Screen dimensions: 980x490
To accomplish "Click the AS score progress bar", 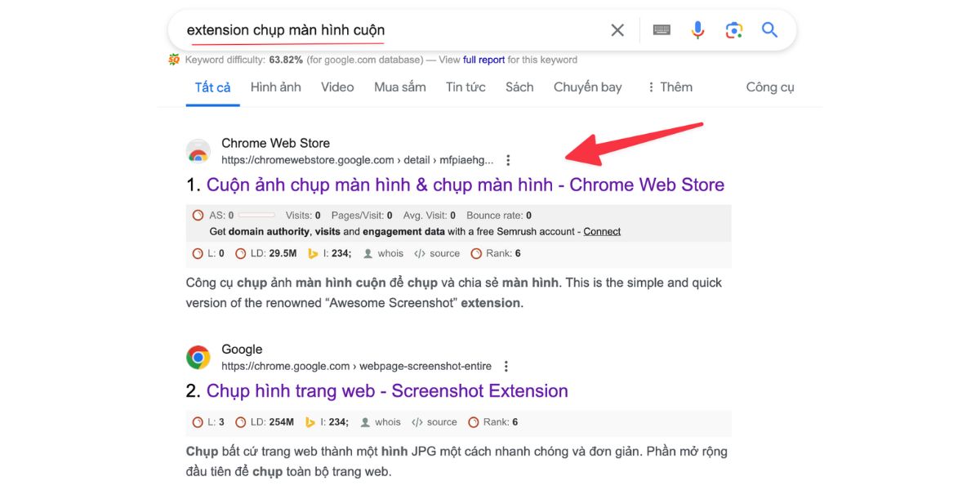I will point(256,216).
